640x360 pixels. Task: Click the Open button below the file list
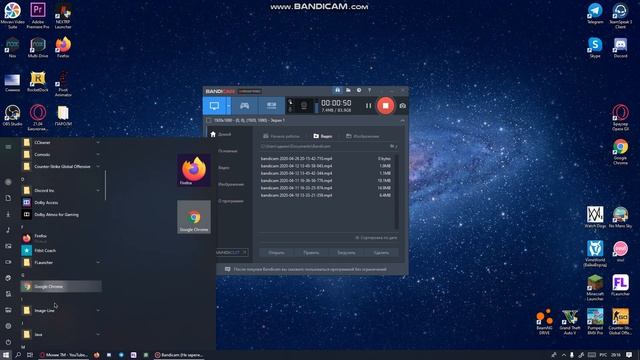tap(276, 253)
